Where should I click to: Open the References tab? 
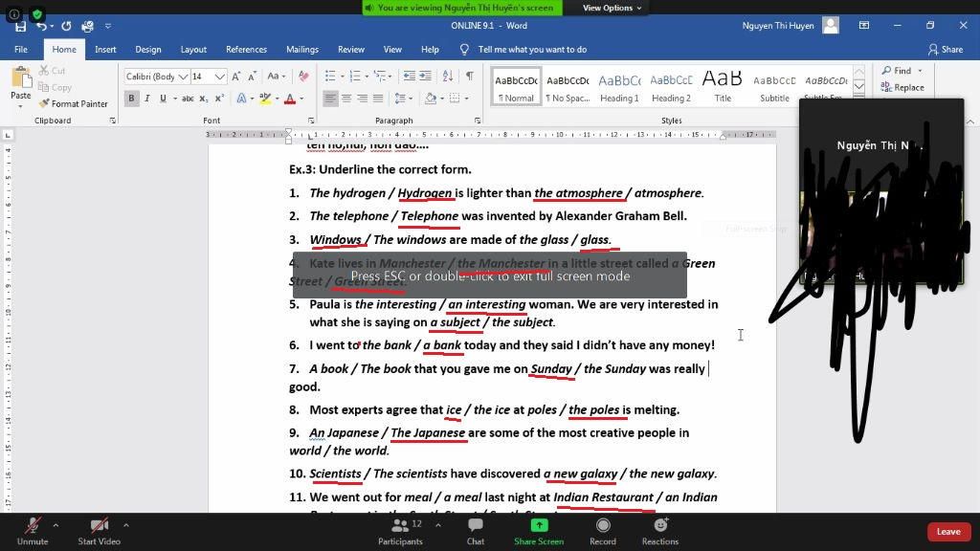tap(246, 50)
